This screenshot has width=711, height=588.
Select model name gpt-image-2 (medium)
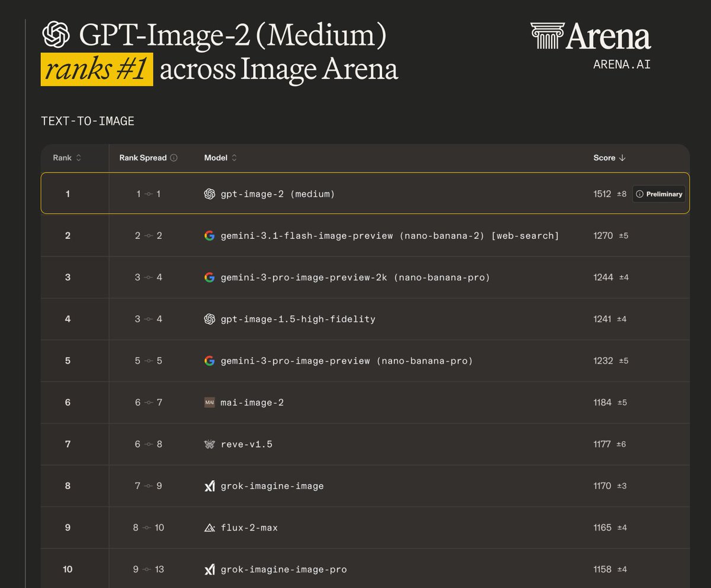tap(277, 194)
